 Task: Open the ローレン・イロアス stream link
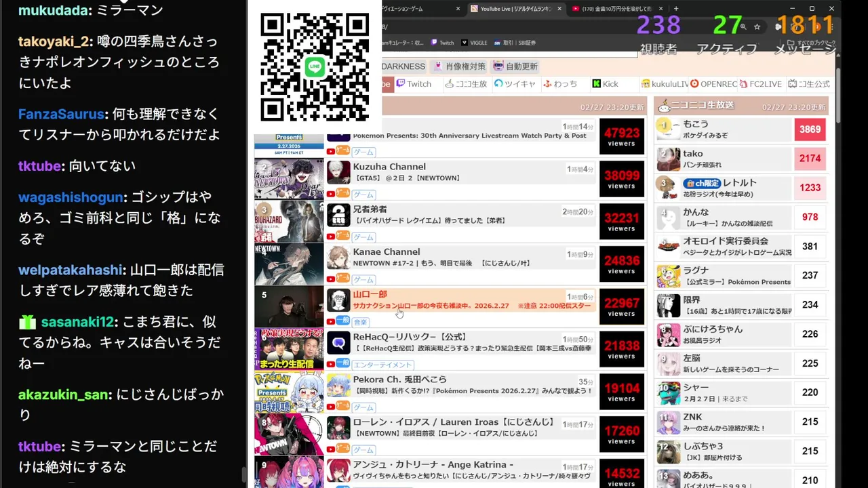(454, 422)
